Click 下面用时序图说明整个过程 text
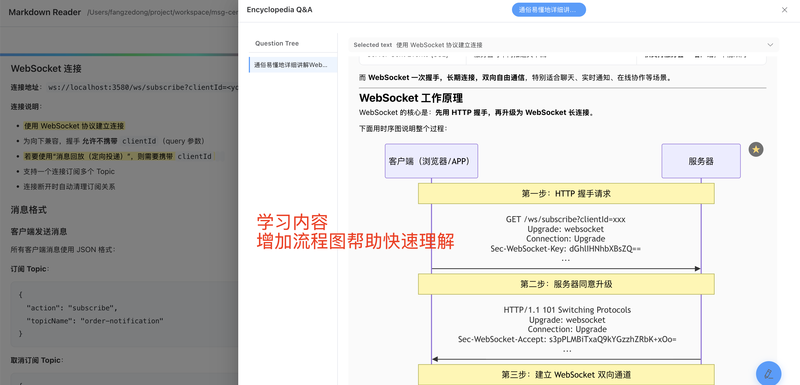This screenshot has width=800, height=385. 403,129
